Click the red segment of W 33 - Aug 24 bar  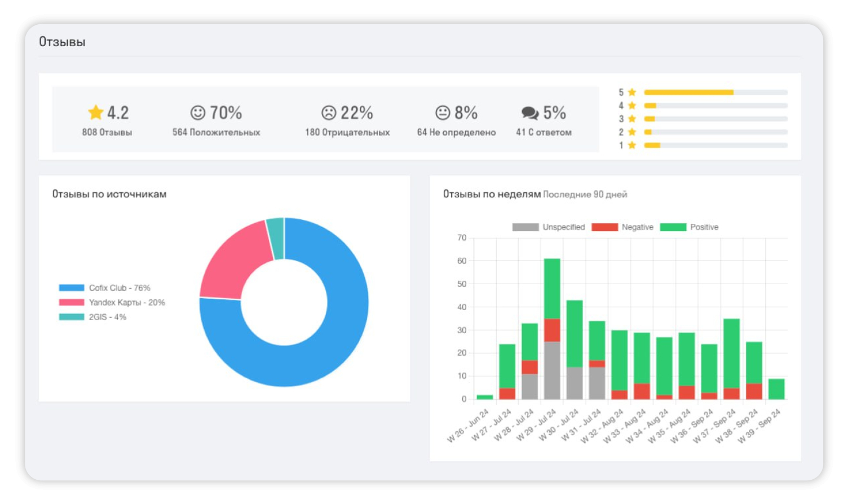(642, 391)
